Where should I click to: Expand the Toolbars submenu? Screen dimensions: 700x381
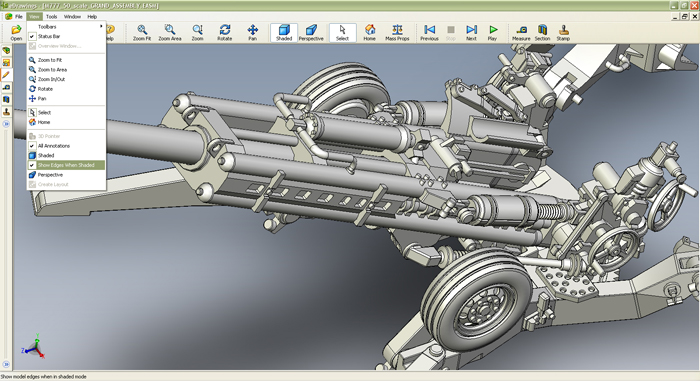click(66, 27)
